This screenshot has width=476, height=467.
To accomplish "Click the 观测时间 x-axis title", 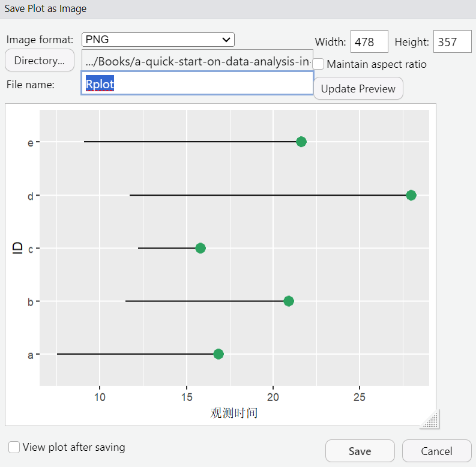I will click(x=234, y=413).
